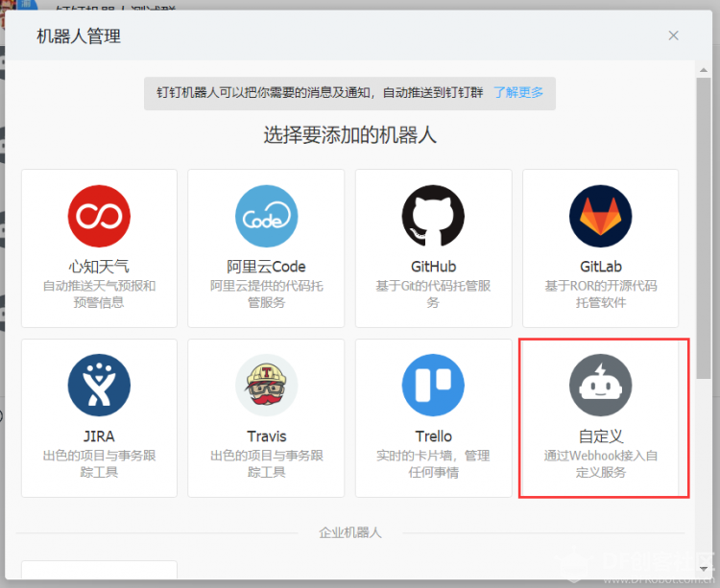Click the 自定义 card title
This screenshot has height=588, width=720.
coord(601,436)
